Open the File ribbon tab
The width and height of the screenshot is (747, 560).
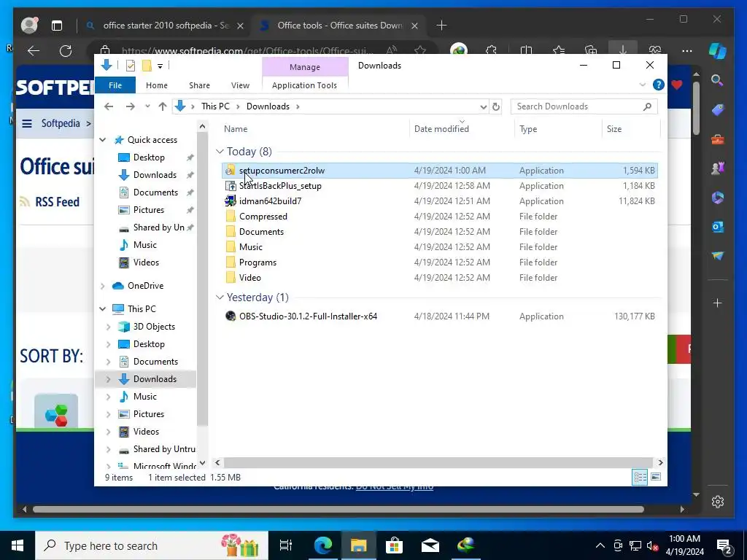click(x=115, y=85)
